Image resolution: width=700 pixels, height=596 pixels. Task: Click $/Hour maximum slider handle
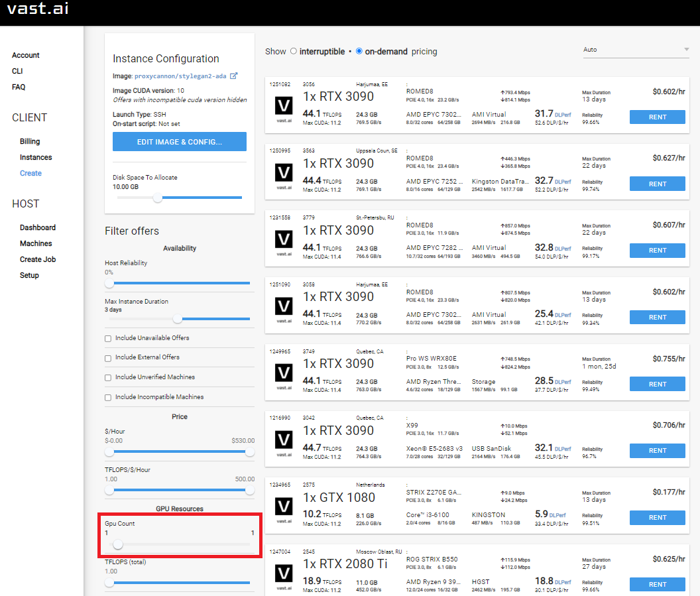coord(249,451)
